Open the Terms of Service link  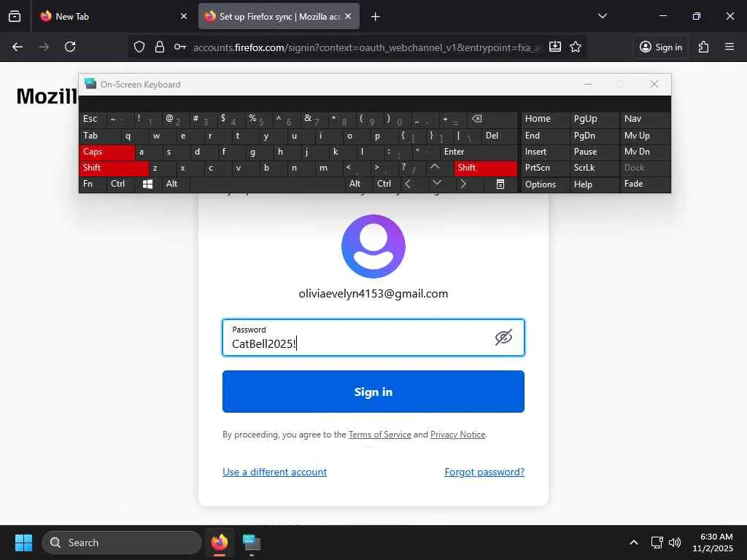click(379, 435)
